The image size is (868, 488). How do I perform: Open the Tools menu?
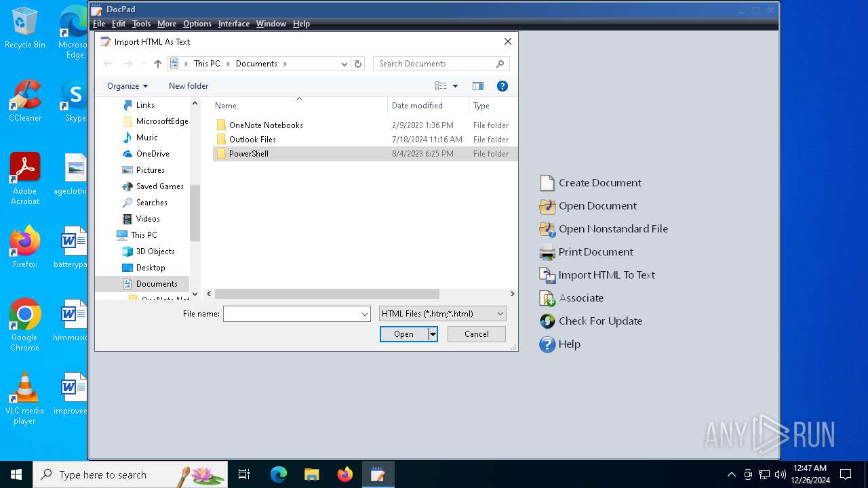(x=141, y=24)
